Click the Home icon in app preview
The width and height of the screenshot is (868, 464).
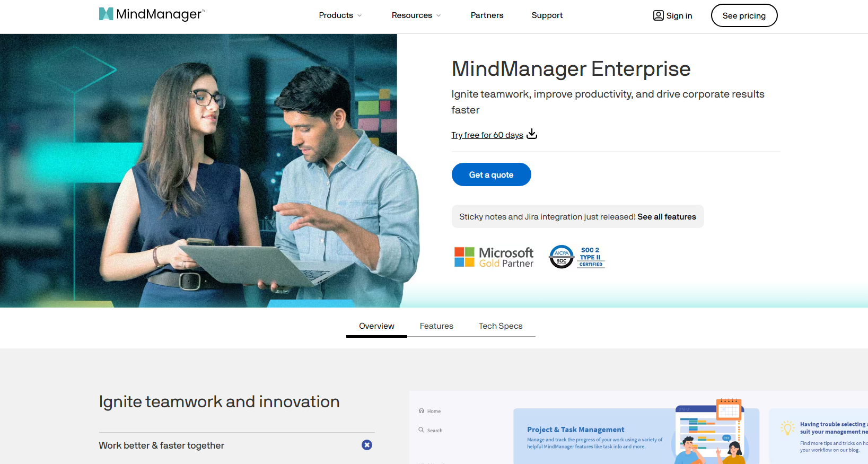point(422,410)
